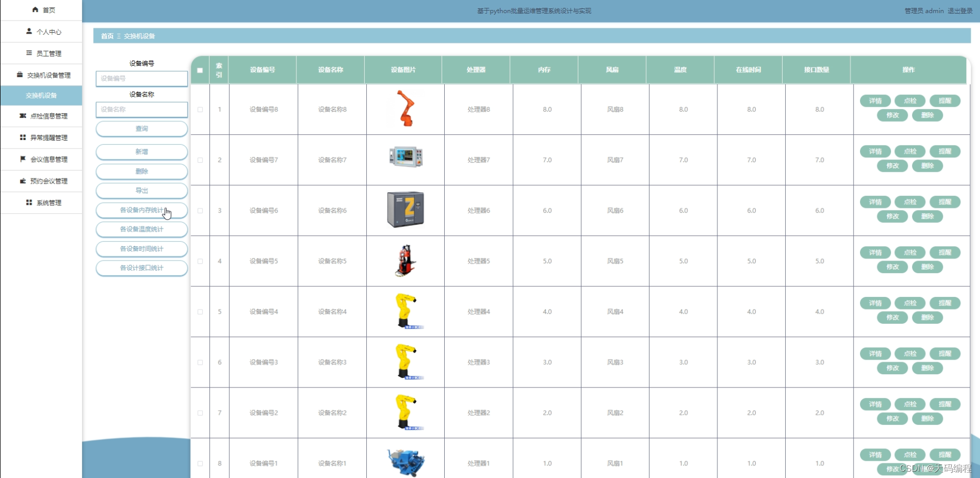Click the 在线时间 column header
Viewport: 980px width, 478px height.
click(x=748, y=69)
